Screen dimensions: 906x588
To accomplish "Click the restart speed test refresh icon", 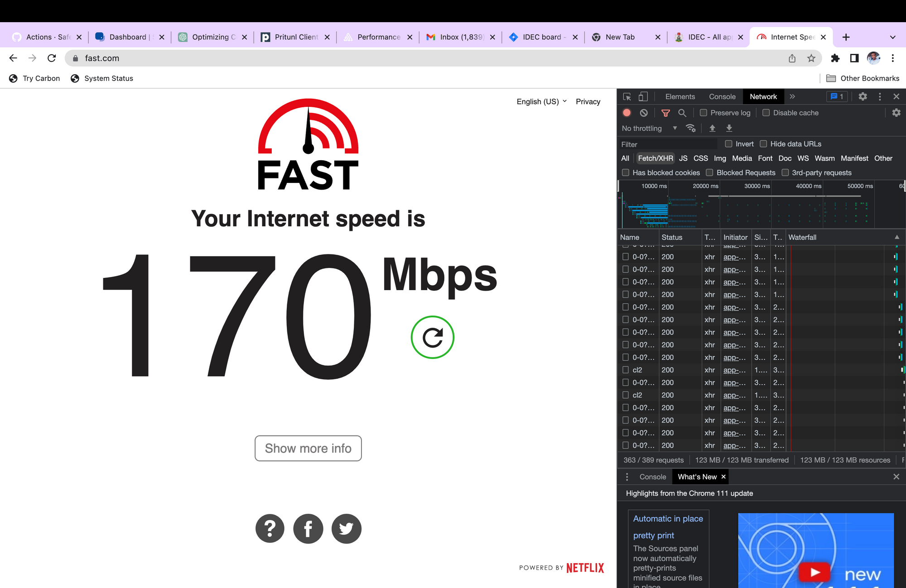I will pos(432,337).
